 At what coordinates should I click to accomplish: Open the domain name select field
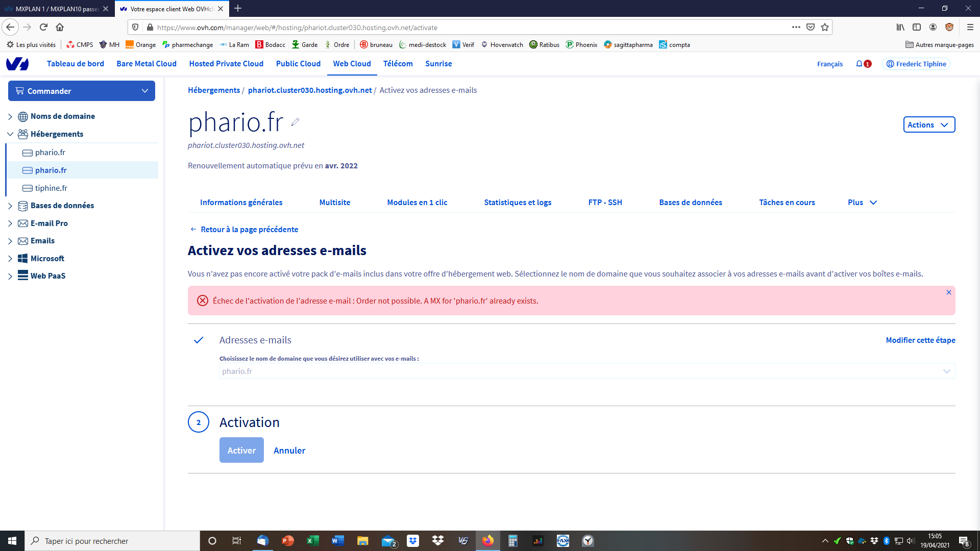pyautogui.click(x=587, y=371)
